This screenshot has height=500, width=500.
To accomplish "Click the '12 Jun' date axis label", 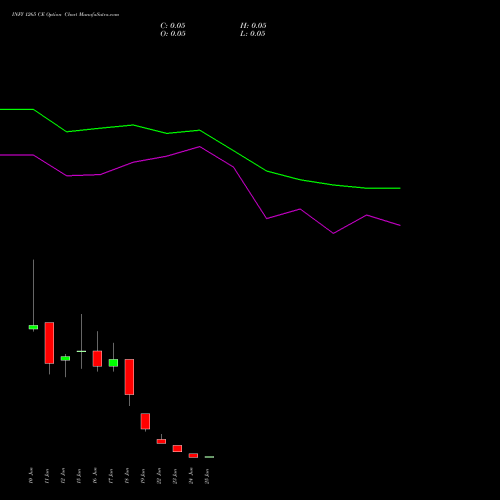I will coord(63,476).
